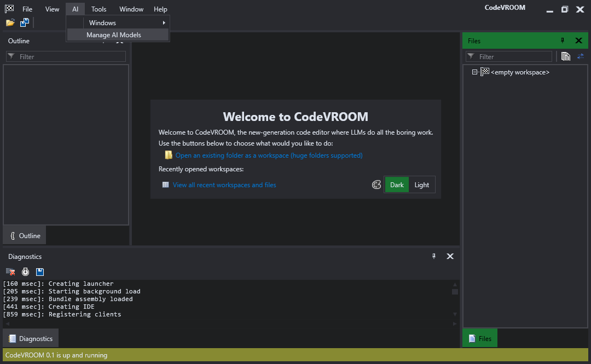This screenshot has height=364, width=591.
Task: Close the Files panel
Action: click(578, 41)
